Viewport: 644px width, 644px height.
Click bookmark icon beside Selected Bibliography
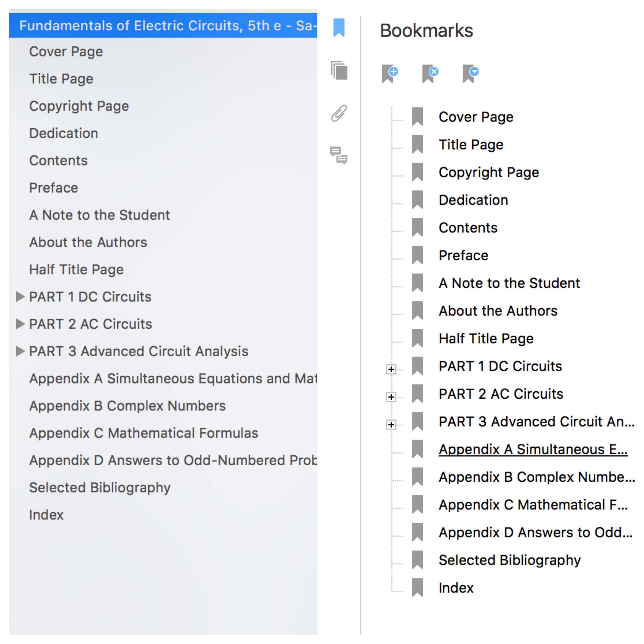[x=417, y=559]
